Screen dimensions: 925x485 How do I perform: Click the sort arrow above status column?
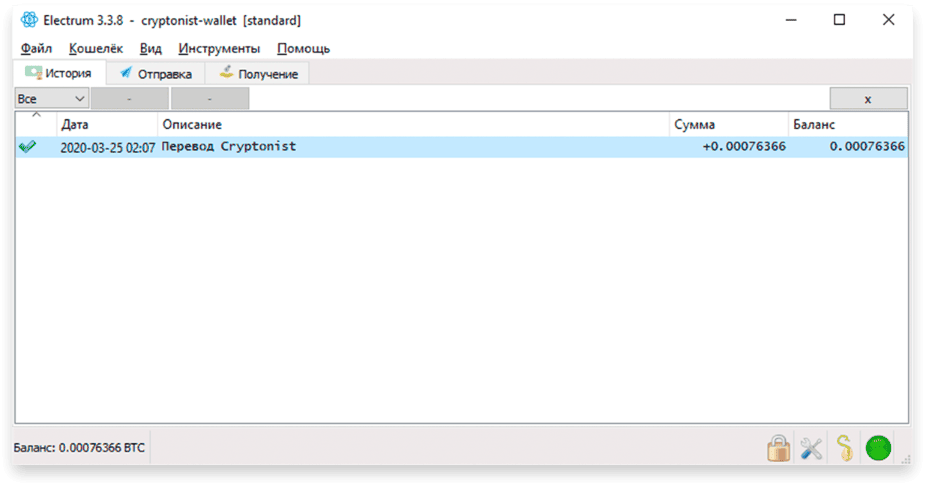(x=36, y=114)
